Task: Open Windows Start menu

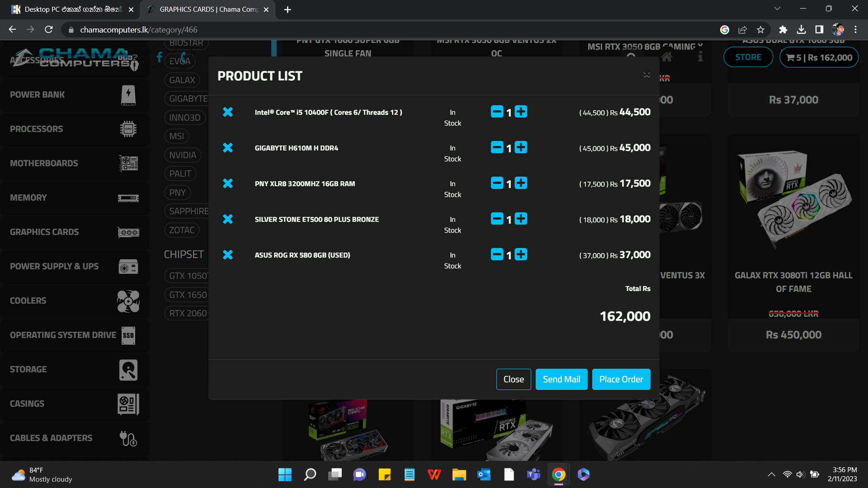Action: (x=285, y=474)
